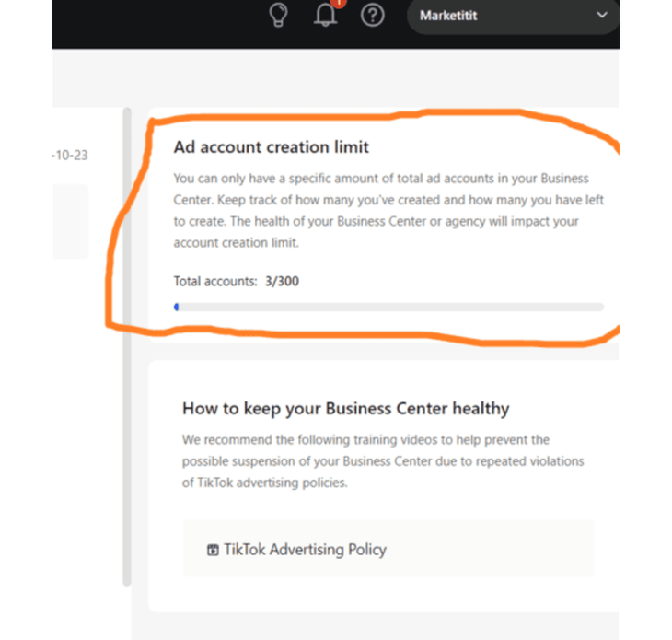Expand the Marketitit account dropdown
Image resolution: width=672 pixels, height=640 pixels.
tap(513, 16)
